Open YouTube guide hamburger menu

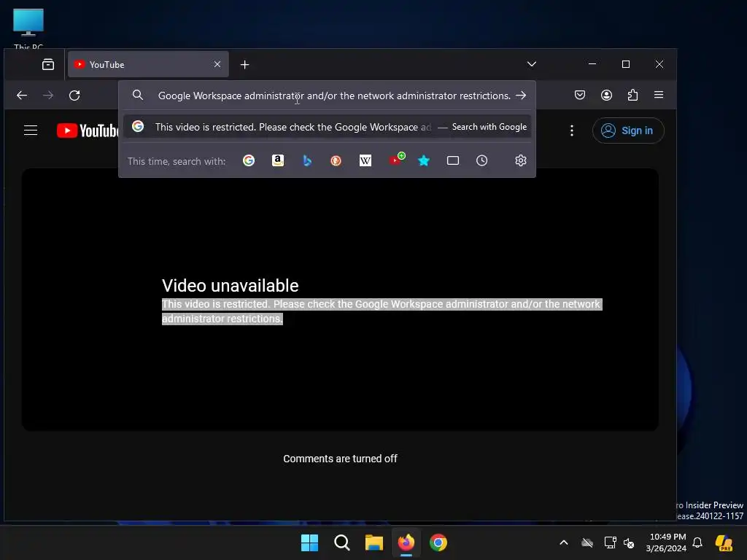coord(31,130)
